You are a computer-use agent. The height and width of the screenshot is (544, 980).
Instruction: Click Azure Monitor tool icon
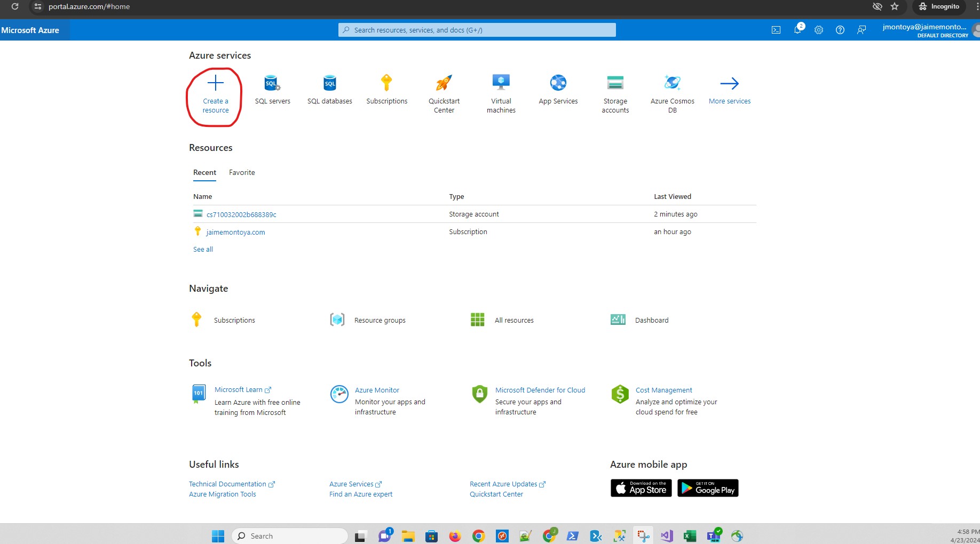pyautogui.click(x=339, y=395)
